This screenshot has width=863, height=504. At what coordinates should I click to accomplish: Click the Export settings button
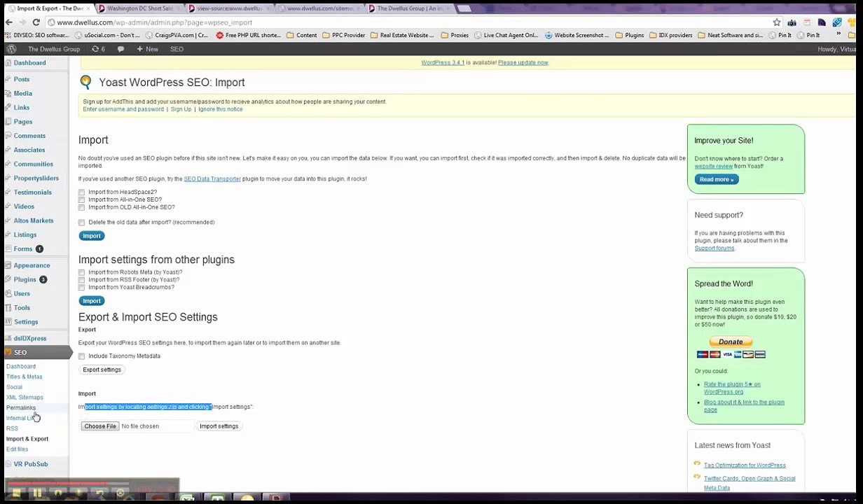(x=102, y=370)
